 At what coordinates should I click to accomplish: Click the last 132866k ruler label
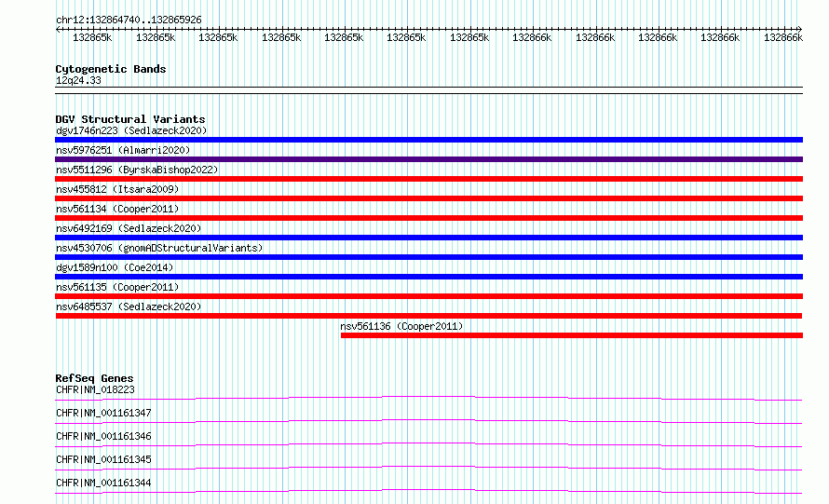tap(783, 38)
